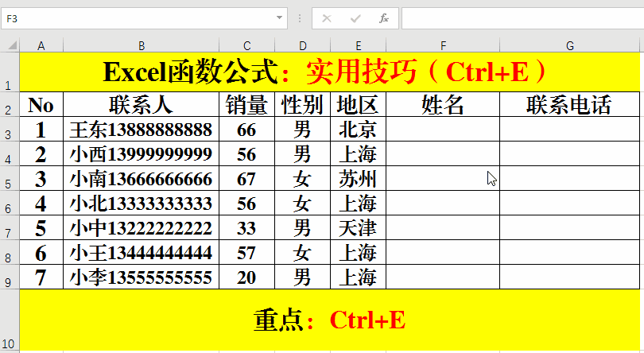Click the '联系电话' header cell
644x353 pixels.
point(569,104)
